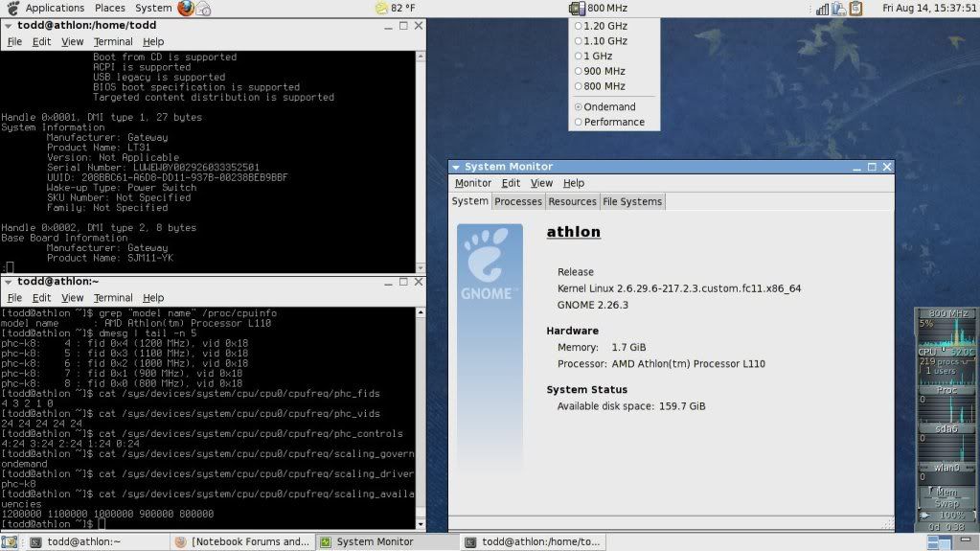Click upper terminal scrollbar down arrow
Image resolution: width=980 pixels, height=551 pixels.
pos(421,267)
